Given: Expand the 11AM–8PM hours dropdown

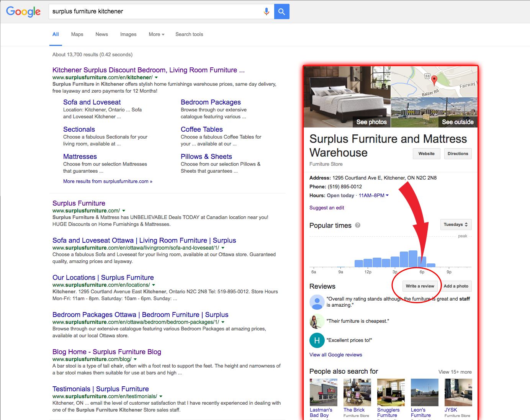Looking at the screenshot, I should tap(374, 195).
